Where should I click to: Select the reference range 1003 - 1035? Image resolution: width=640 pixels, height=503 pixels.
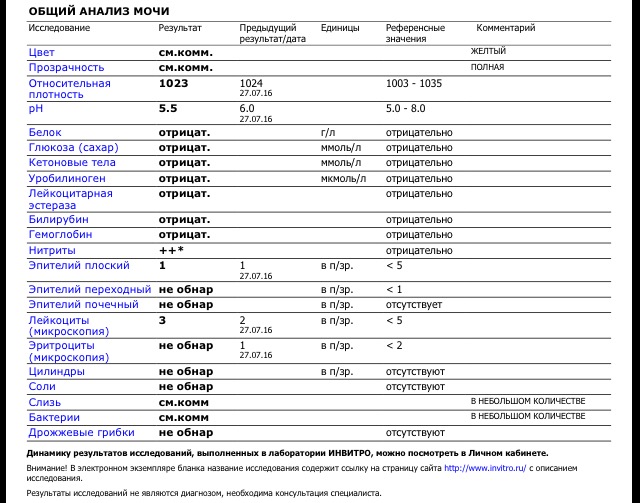click(414, 83)
